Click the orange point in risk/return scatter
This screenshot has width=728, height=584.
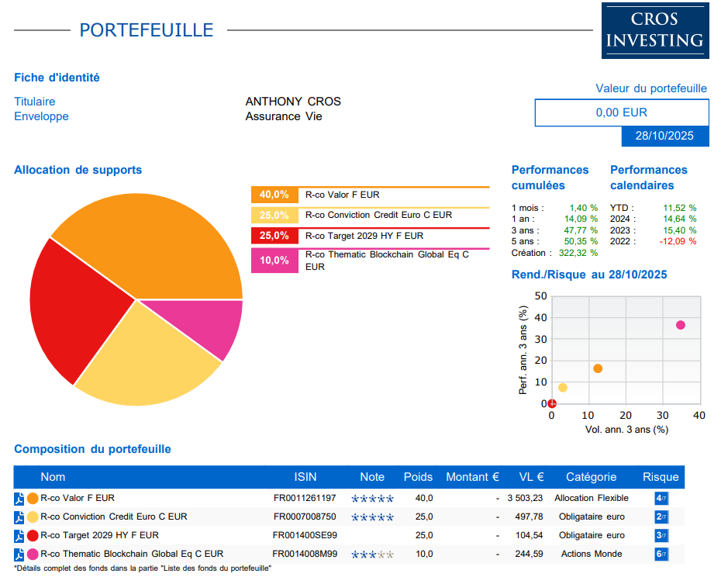click(x=598, y=368)
